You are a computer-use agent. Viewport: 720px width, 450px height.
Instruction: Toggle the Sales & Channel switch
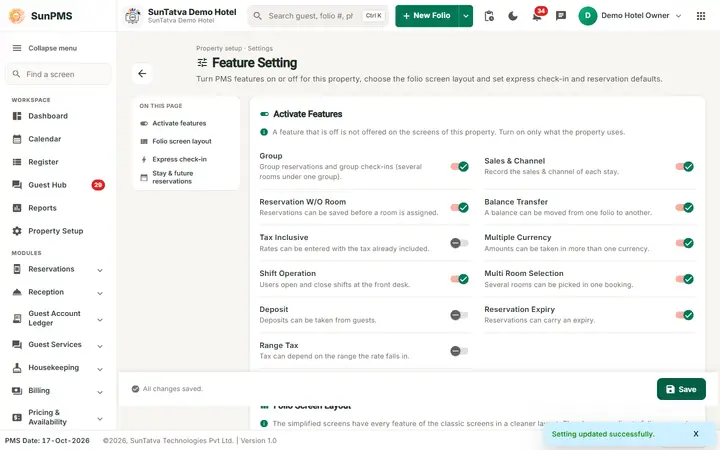(x=684, y=166)
